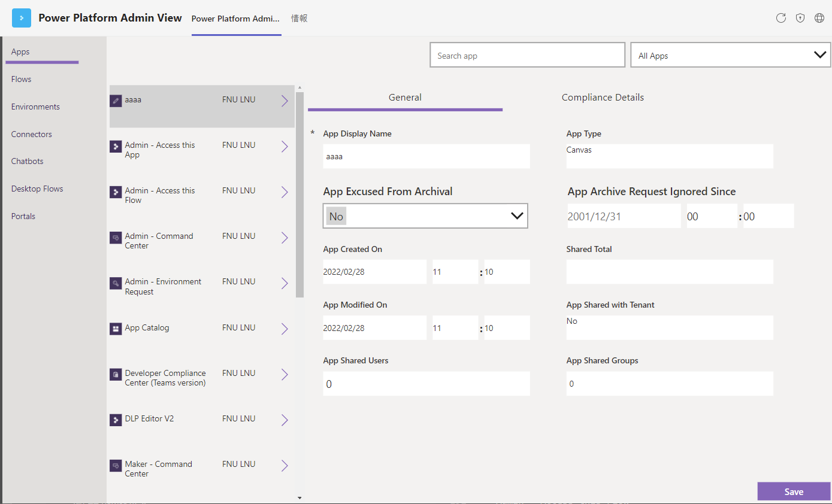Select Flows in left navigation
The image size is (832, 504).
pos(21,79)
